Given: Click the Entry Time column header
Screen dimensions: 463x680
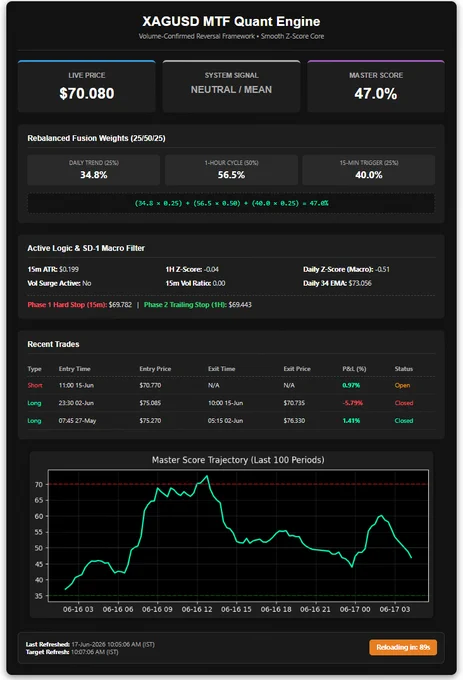Looking at the screenshot, I should 75,369.
